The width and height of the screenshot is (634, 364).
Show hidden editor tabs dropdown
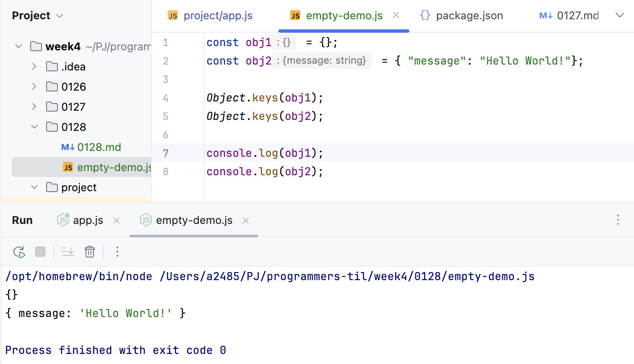click(x=620, y=16)
